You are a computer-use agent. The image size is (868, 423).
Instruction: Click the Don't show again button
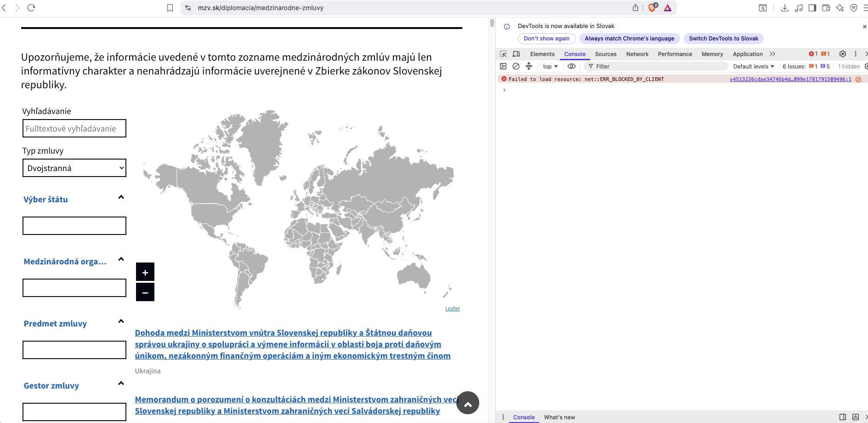pos(547,39)
